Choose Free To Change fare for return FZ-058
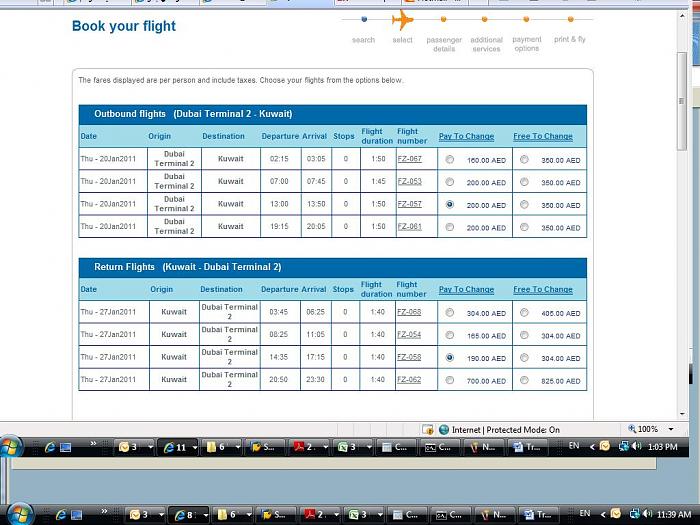The width and height of the screenshot is (700, 525). 524,358
